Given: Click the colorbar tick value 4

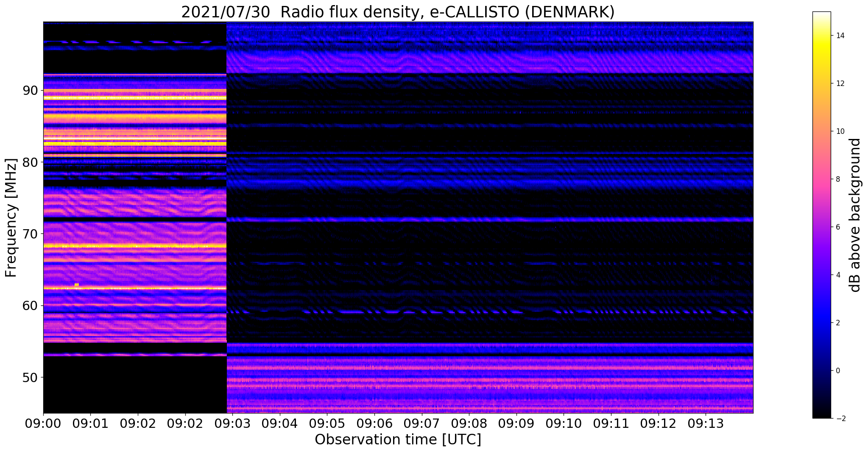Looking at the screenshot, I should [x=837, y=275].
